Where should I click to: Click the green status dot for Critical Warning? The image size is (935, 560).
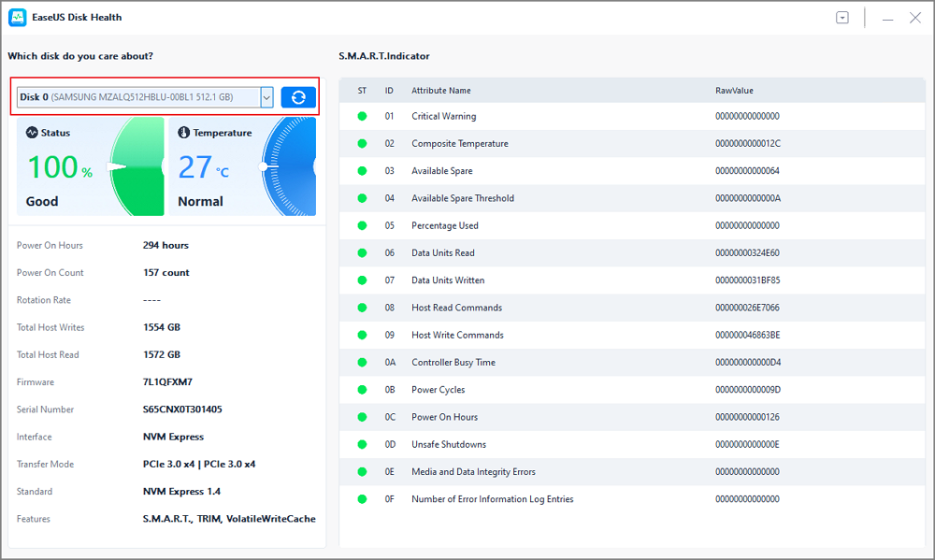[x=362, y=117]
